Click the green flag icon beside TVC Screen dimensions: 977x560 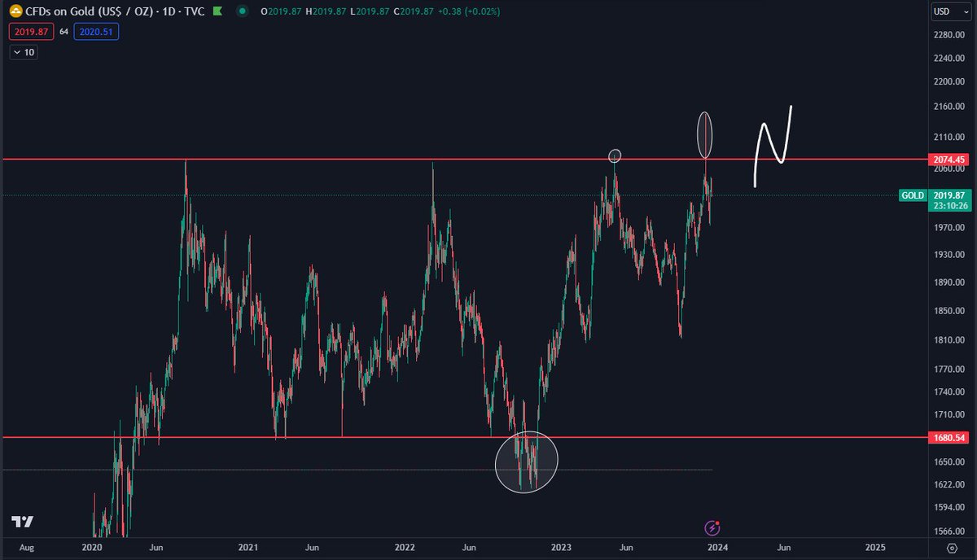[216, 12]
